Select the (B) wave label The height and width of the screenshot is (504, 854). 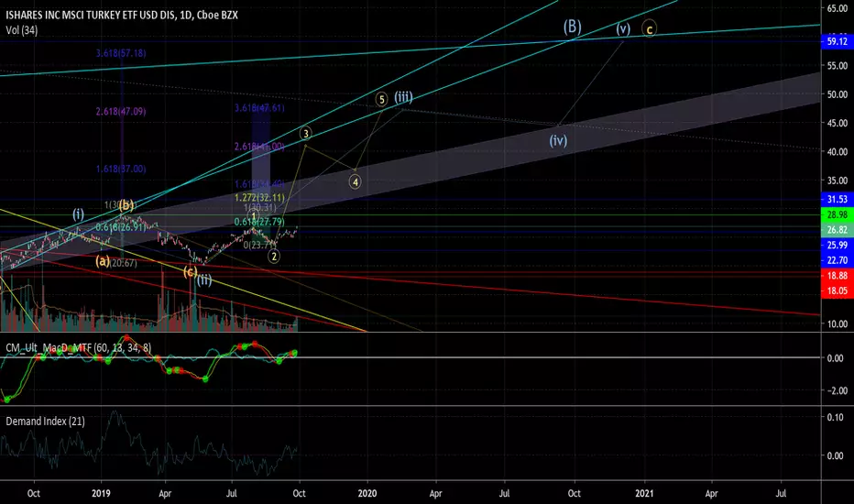[573, 27]
